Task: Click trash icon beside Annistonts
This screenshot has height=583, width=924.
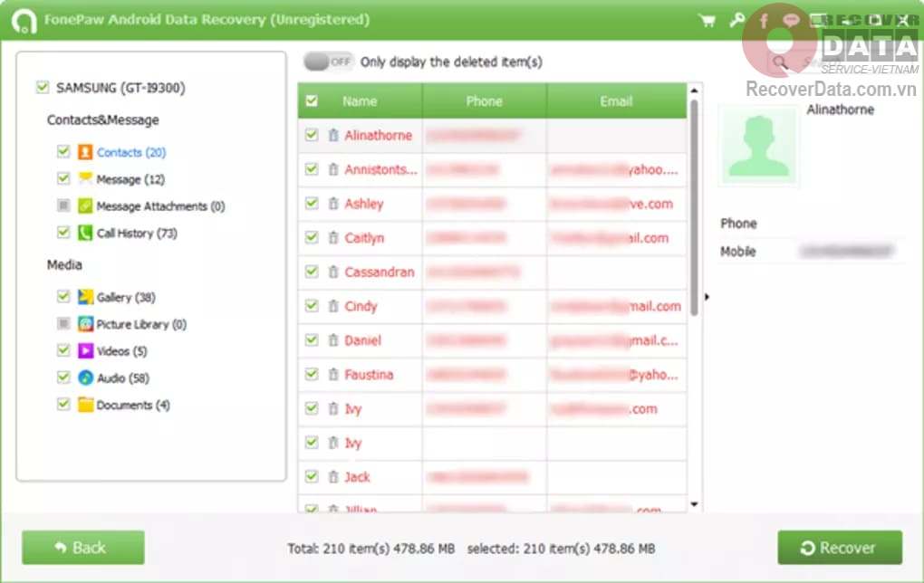Action: pyautogui.click(x=333, y=169)
